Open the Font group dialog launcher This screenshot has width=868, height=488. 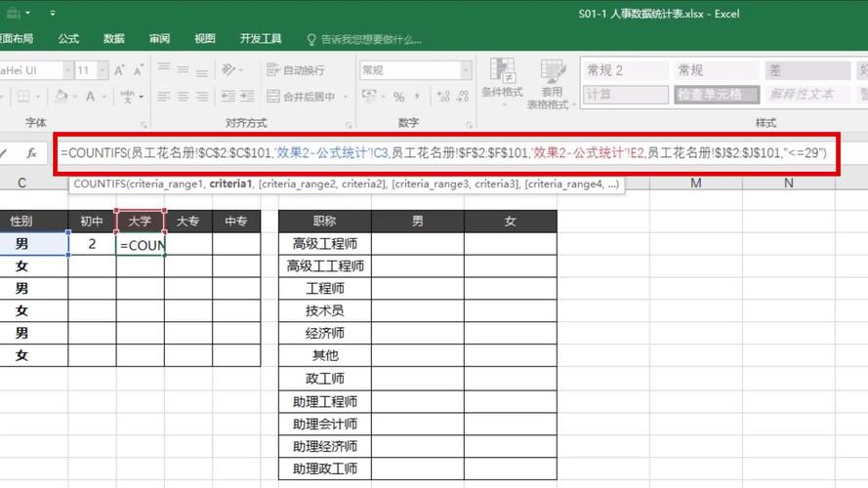tap(144, 126)
